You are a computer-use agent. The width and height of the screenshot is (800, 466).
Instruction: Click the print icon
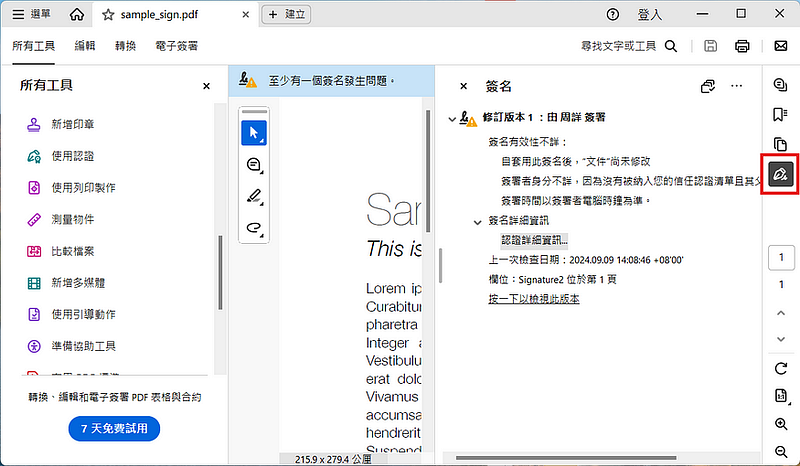[742, 46]
